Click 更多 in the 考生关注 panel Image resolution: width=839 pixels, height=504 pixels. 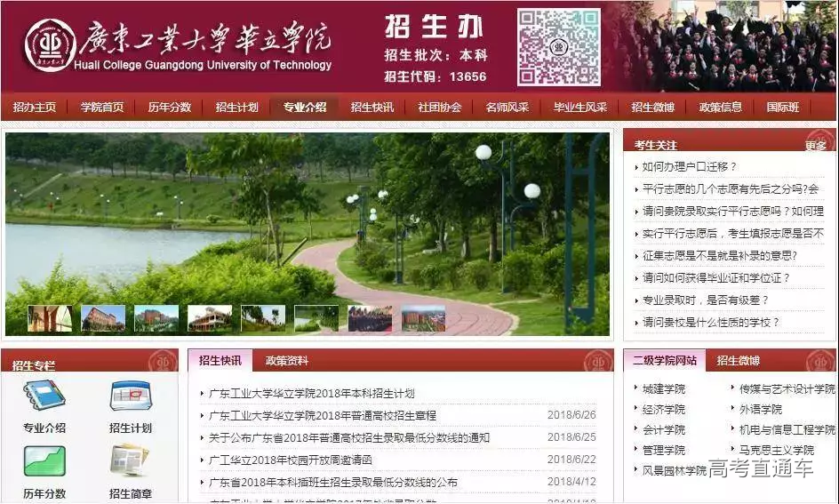[x=815, y=146]
